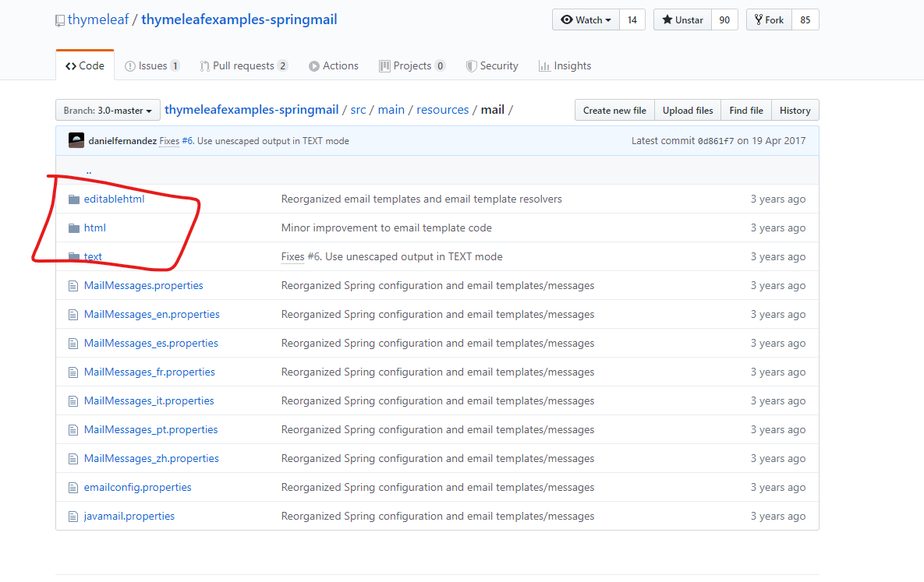The width and height of the screenshot is (924, 582).
Task: Open MailMessages_zh.properties file
Action: pyautogui.click(x=151, y=459)
